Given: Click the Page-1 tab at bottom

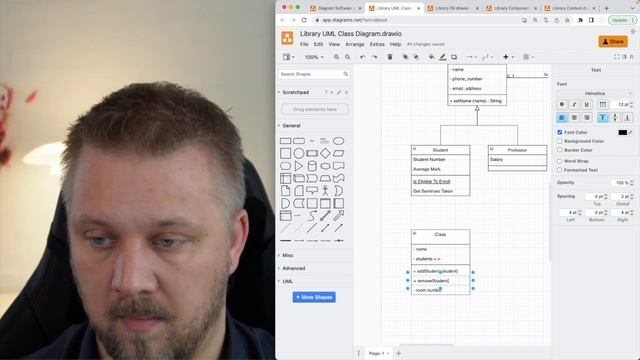Looking at the screenshot, I should coord(378,353).
